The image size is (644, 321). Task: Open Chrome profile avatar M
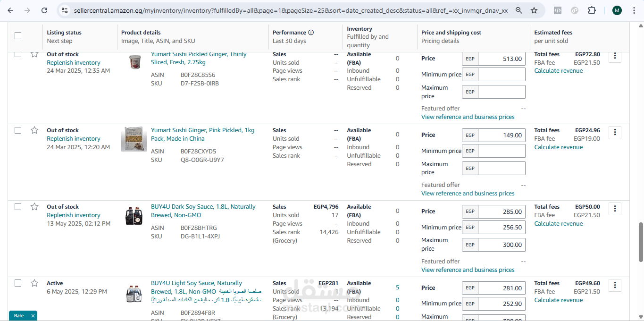617,10
